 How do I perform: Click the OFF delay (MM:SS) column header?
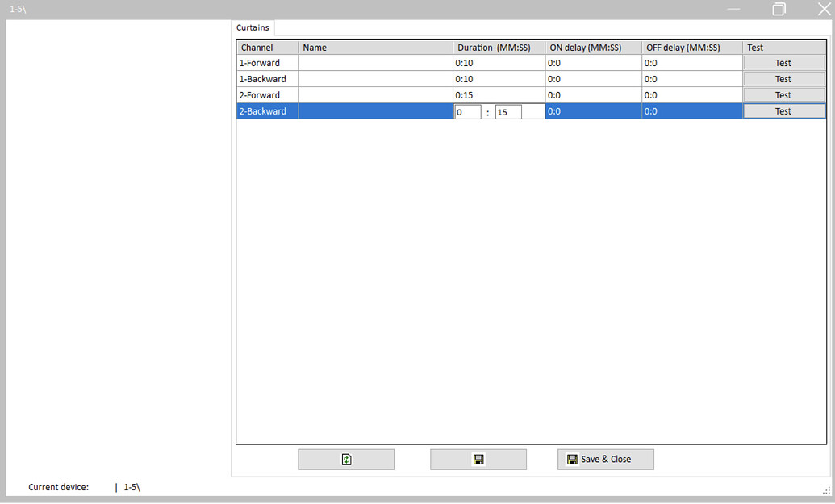click(692, 48)
